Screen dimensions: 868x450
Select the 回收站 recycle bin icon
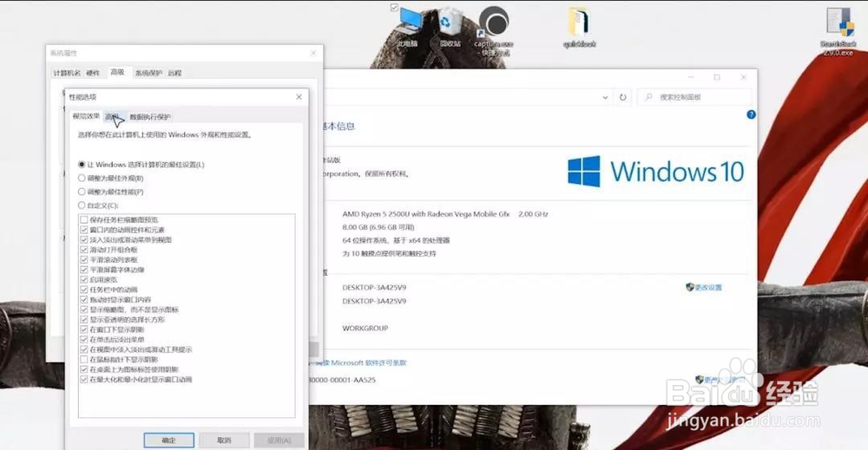(x=450, y=27)
